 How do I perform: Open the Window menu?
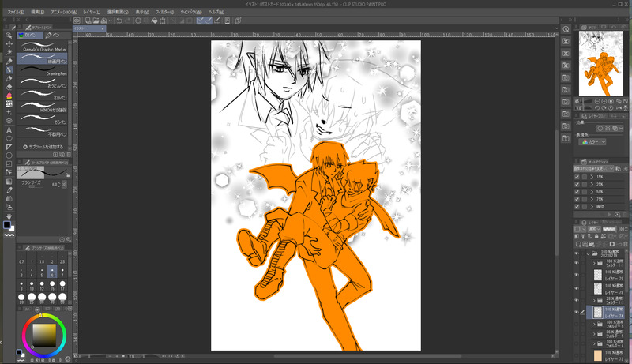tap(190, 12)
